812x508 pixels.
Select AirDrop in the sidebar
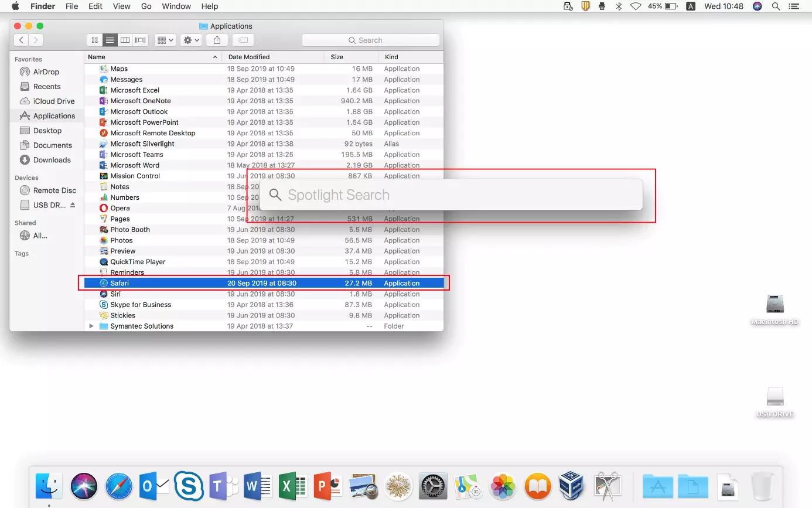(46, 71)
